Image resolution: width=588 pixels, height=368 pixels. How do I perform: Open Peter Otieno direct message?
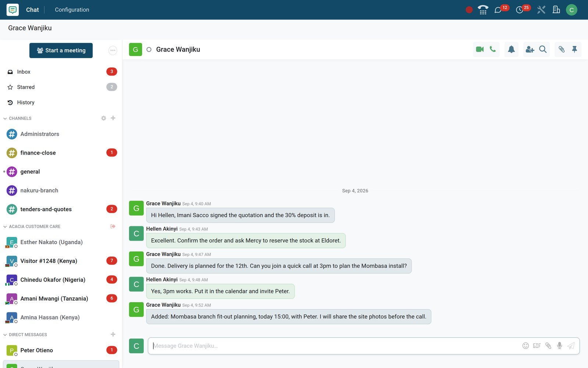(61, 350)
